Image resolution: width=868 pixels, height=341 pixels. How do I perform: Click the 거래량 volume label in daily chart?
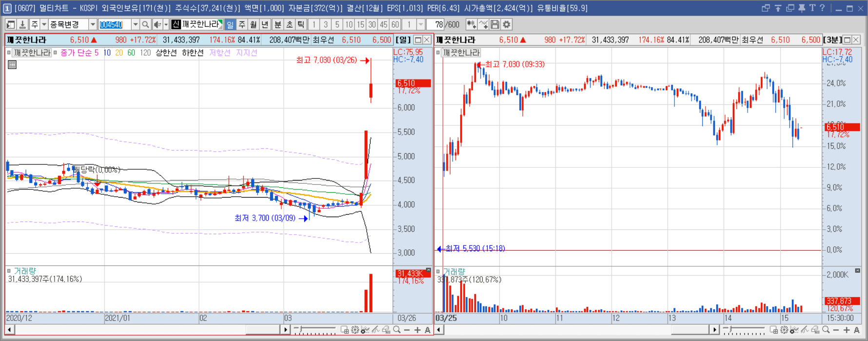tap(25, 271)
